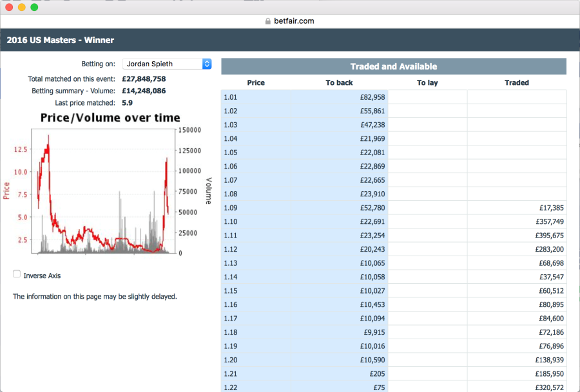
Task: Click the £55,861 to back amount
Action: click(x=372, y=111)
